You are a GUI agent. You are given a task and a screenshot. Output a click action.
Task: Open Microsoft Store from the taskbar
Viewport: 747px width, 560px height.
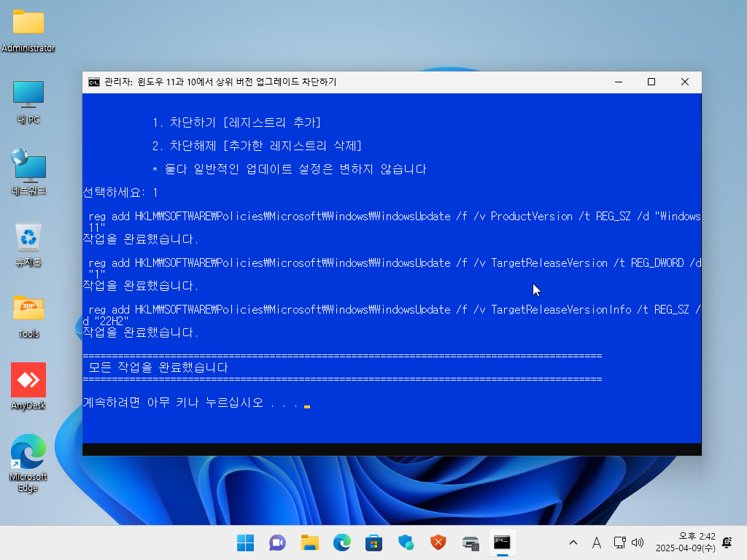373,542
